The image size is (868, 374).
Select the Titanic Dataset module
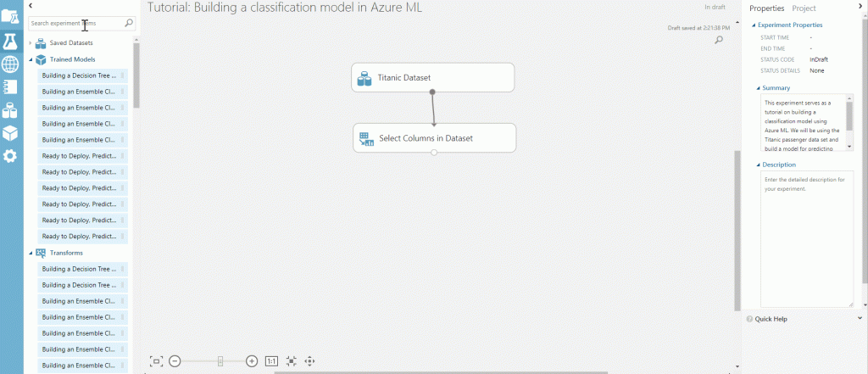[x=432, y=78]
